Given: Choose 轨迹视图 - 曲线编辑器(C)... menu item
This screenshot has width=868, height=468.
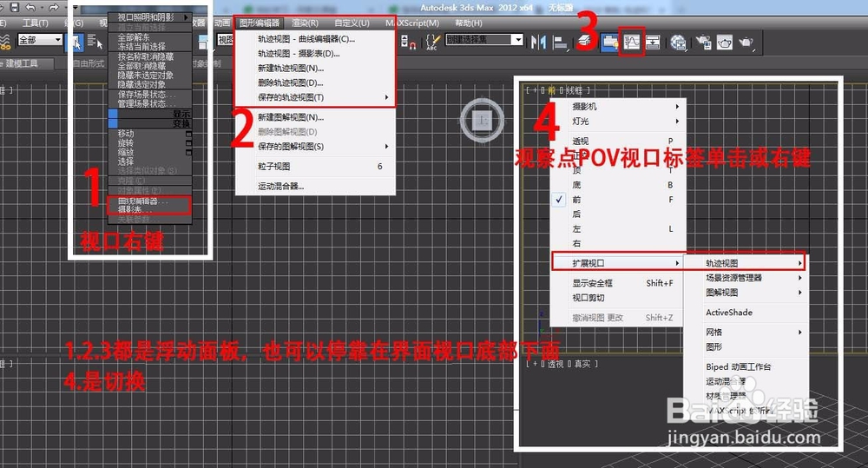Looking at the screenshot, I should 315,39.
